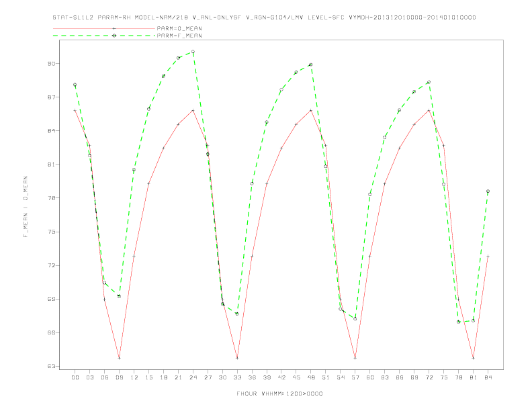
Task: Click forecast hour label 12
Action: coord(134,377)
